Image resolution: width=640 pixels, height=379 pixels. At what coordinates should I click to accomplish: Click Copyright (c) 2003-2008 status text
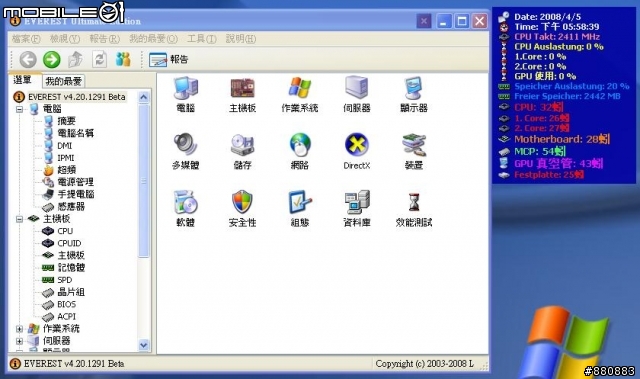[424, 363]
